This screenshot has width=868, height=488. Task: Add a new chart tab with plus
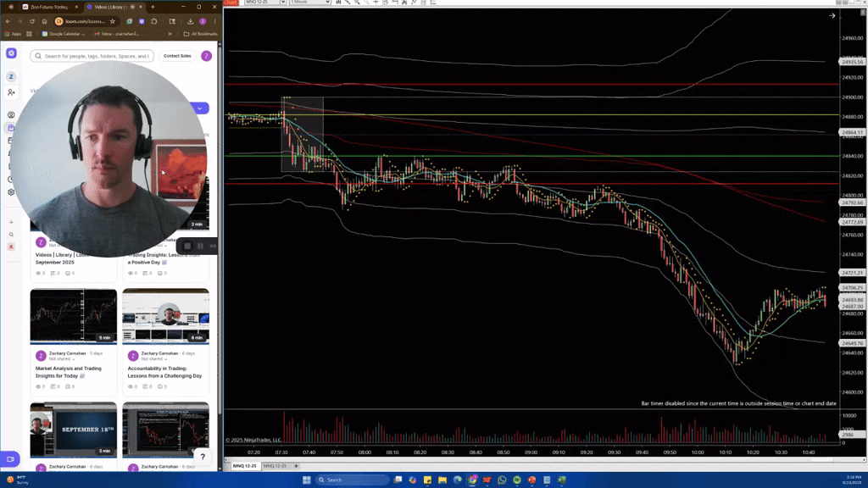(296, 466)
